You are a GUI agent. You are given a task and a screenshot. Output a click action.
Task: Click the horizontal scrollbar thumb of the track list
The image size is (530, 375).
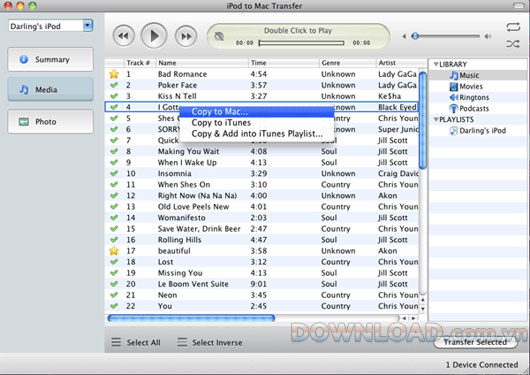191,318
